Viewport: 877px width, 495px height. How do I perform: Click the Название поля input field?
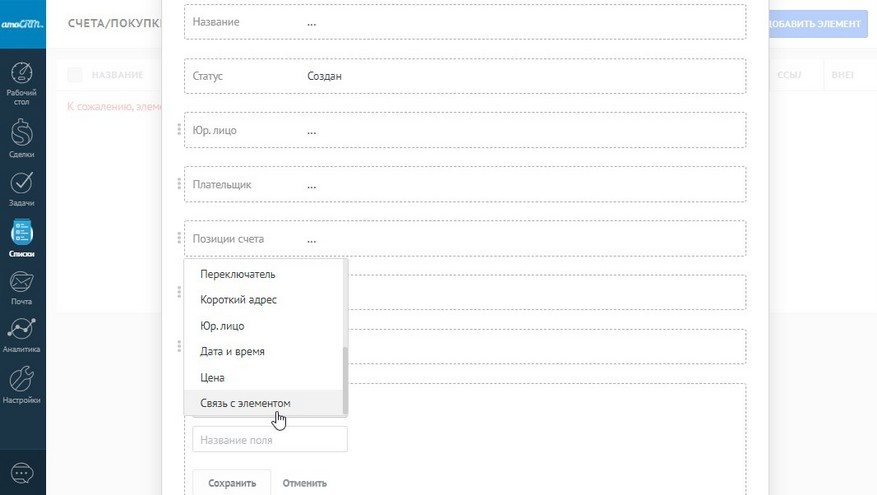270,440
